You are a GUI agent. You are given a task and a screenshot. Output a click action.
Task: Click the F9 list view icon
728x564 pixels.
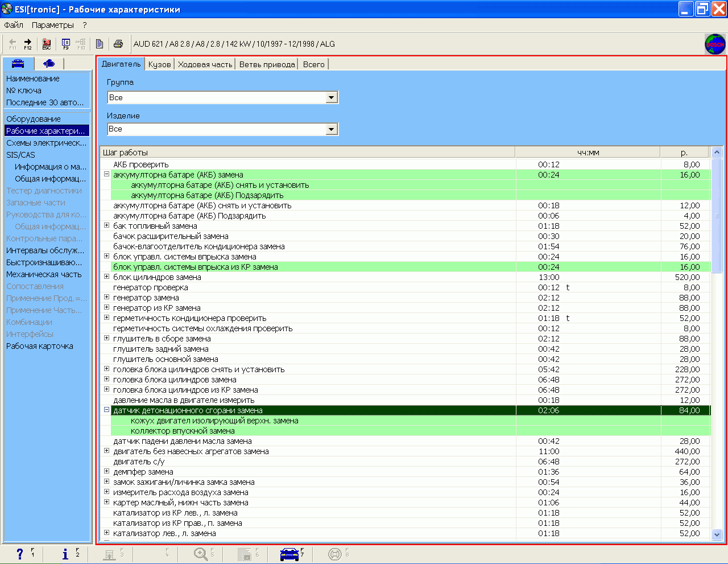coord(66,44)
